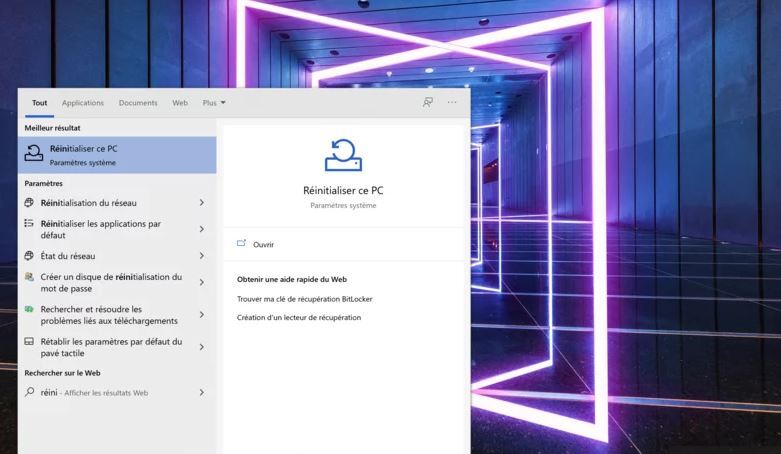
Task: Click Paramètres section heading
Action: [x=43, y=183]
